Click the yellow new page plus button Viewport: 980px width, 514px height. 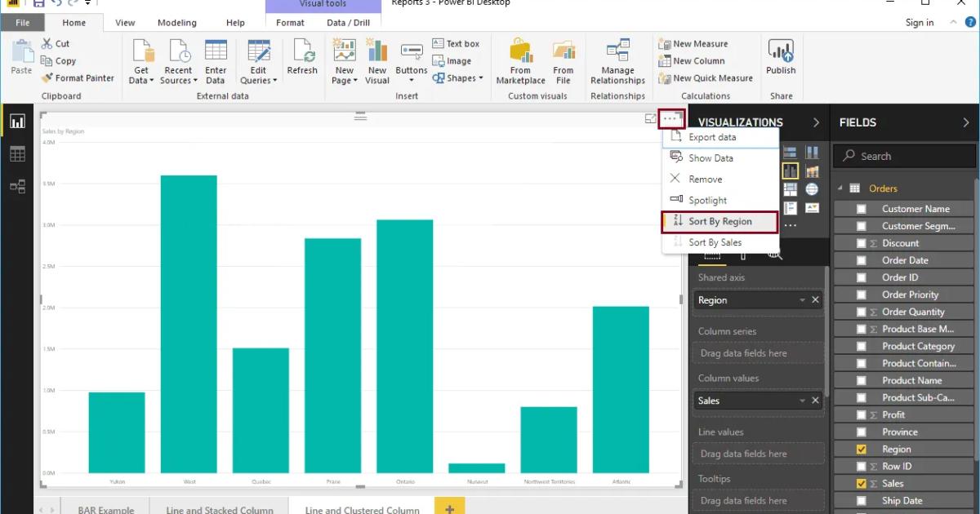[x=449, y=507]
